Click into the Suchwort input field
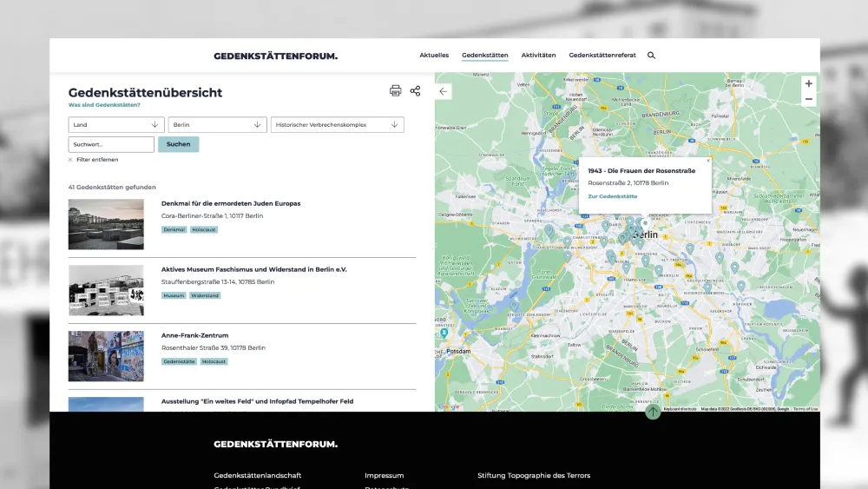The width and height of the screenshot is (868, 489). (111, 144)
